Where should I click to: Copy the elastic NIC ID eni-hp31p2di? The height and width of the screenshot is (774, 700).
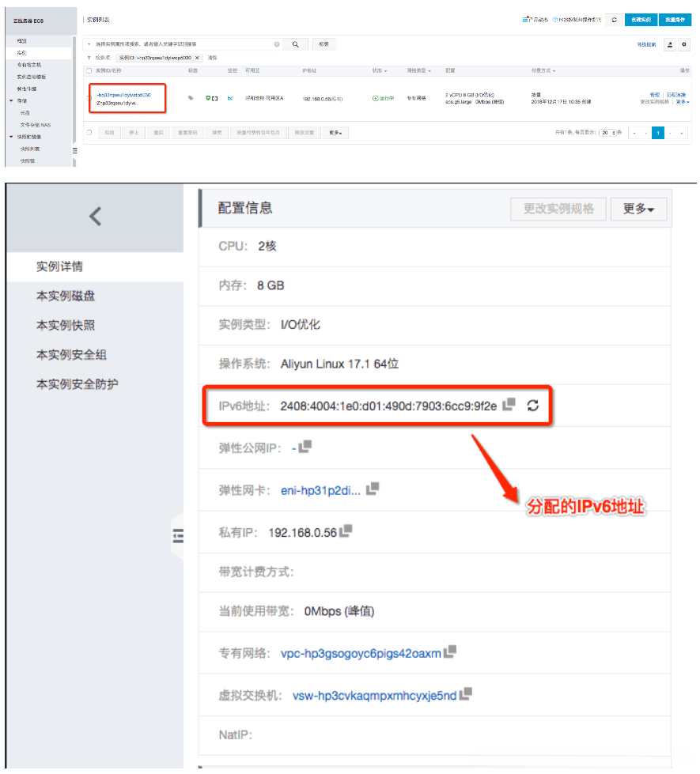click(373, 489)
